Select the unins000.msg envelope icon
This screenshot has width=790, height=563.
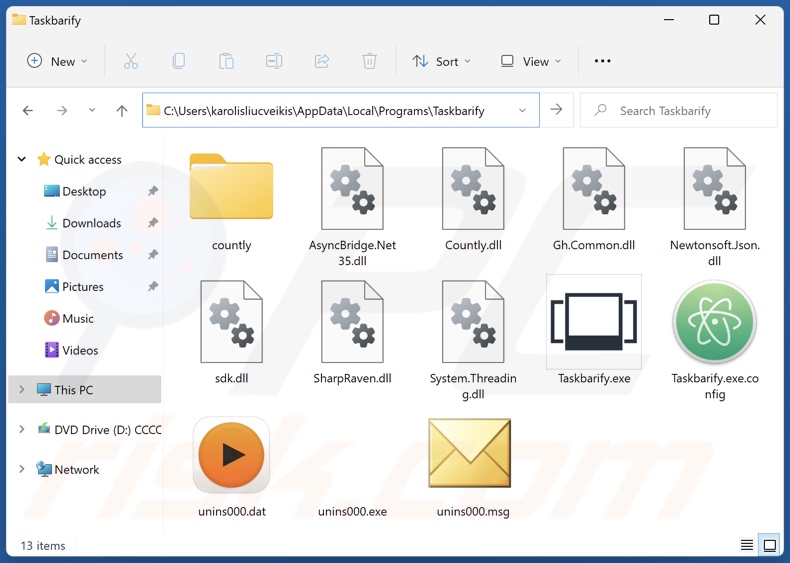point(470,453)
